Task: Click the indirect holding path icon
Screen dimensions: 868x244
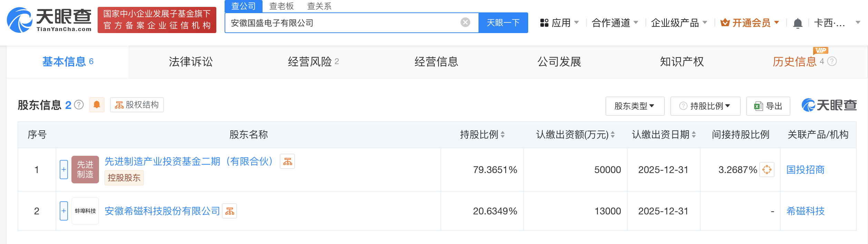Action: [767, 170]
